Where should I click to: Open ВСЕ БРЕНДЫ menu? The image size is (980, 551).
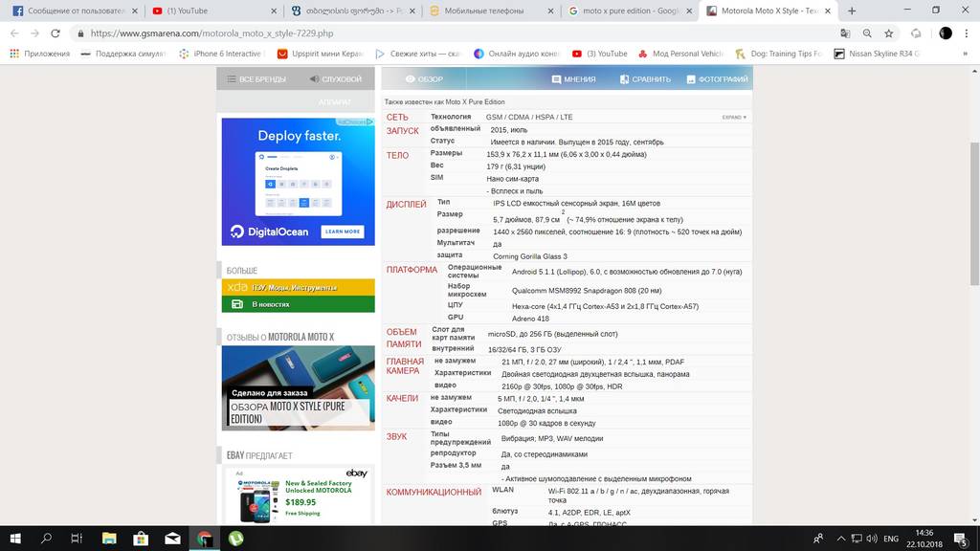click(x=256, y=79)
